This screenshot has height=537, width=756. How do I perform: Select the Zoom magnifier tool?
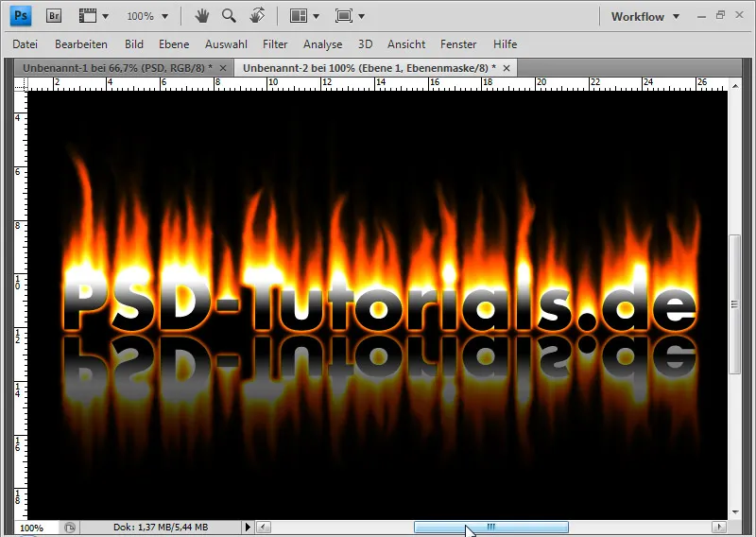pyautogui.click(x=229, y=16)
